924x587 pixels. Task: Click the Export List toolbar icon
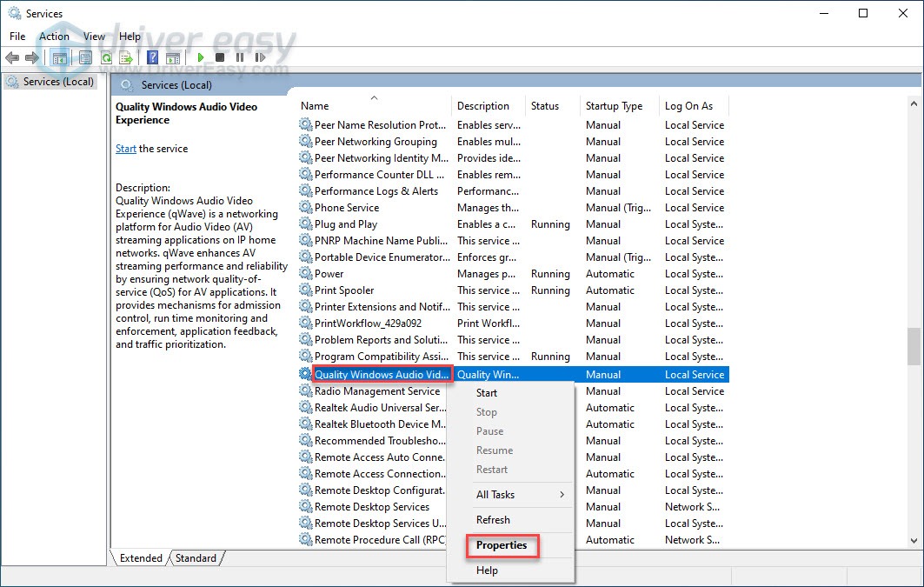[x=126, y=58]
